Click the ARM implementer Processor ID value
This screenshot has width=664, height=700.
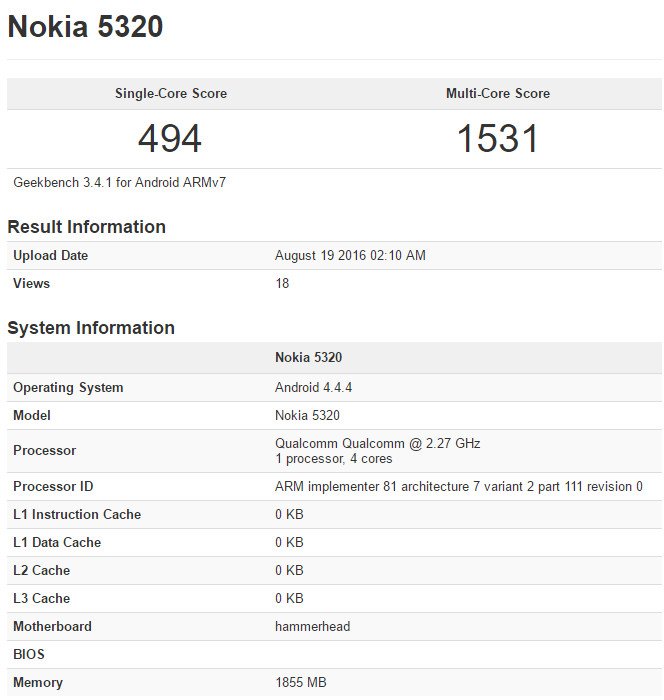(458, 487)
